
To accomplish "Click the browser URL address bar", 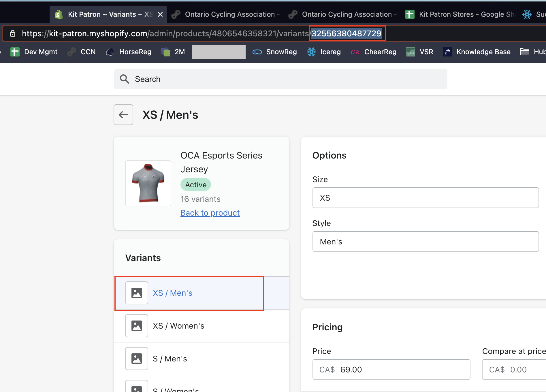I will pos(274,33).
